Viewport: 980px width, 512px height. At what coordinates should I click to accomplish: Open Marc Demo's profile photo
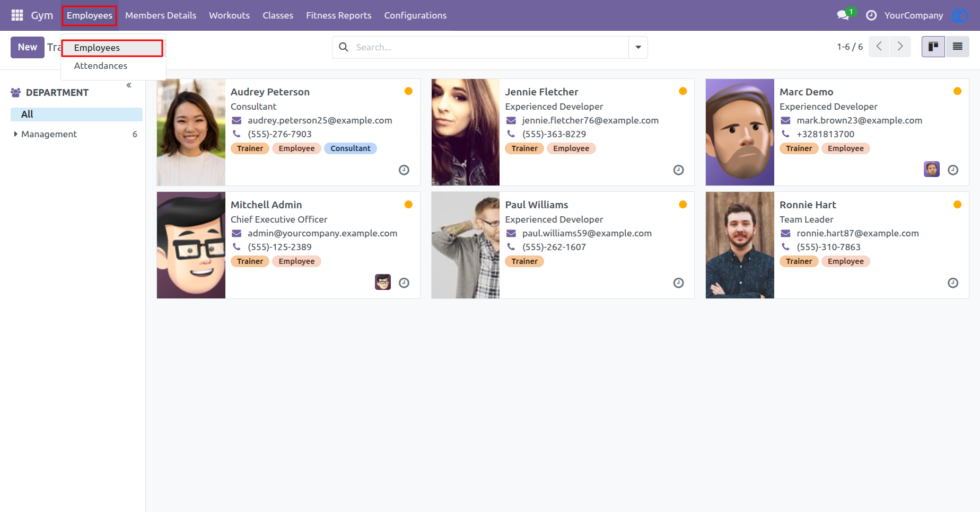[x=740, y=132]
